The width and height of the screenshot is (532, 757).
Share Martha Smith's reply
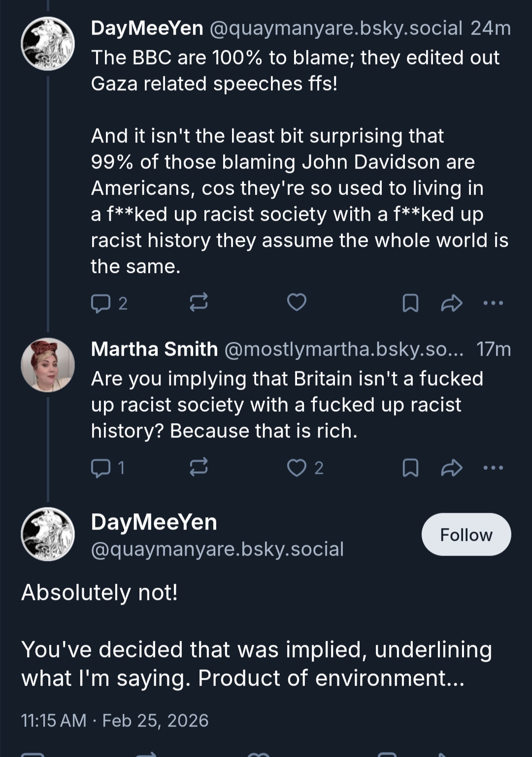[x=451, y=467]
